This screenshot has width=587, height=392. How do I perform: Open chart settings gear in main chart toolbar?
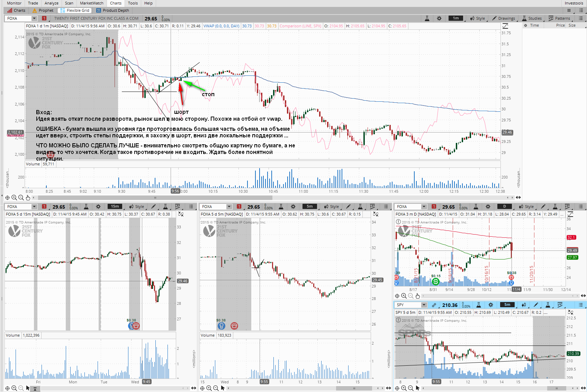pyautogui.click(x=439, y=18)
